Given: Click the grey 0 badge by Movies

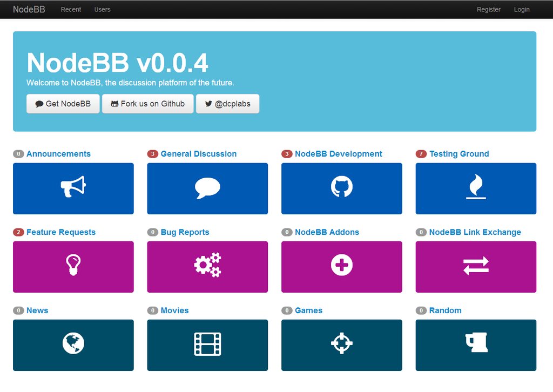Looking at the screenshot, I should 152,310.
